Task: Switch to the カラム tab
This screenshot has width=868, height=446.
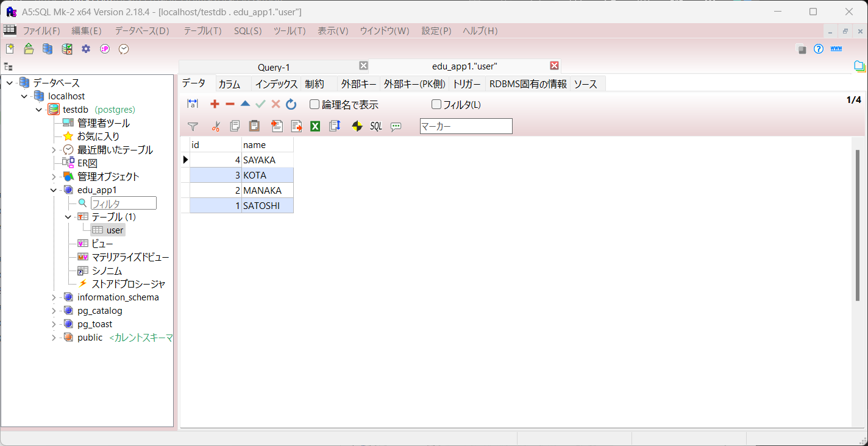Action: point(230,84)
